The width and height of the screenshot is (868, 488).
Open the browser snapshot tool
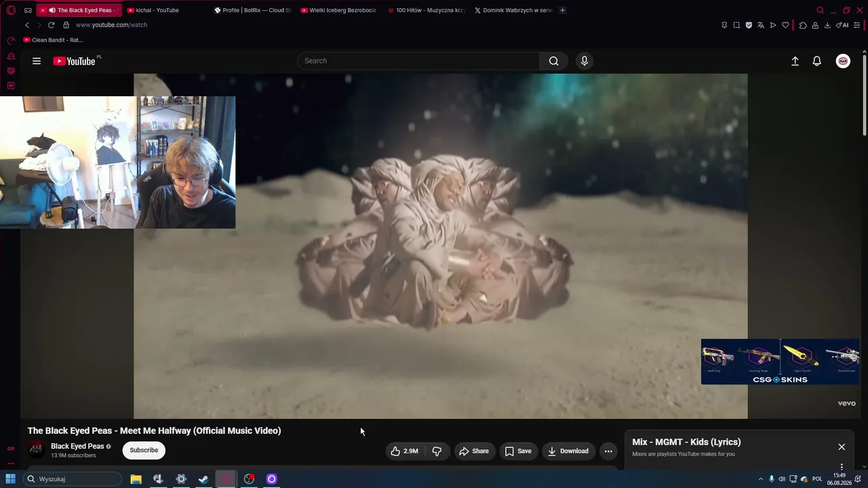[736, 25]
